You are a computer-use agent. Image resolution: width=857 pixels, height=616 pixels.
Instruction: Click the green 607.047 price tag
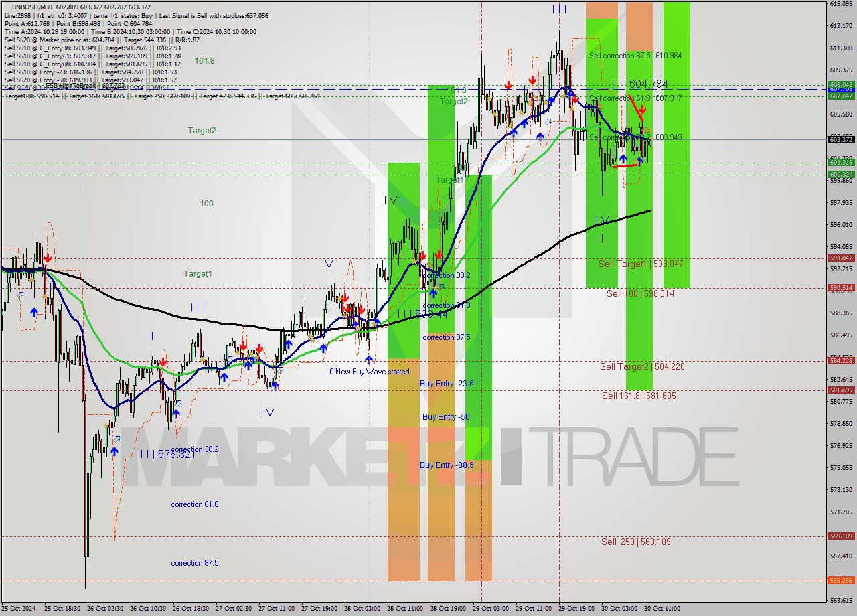coord(841,96)
